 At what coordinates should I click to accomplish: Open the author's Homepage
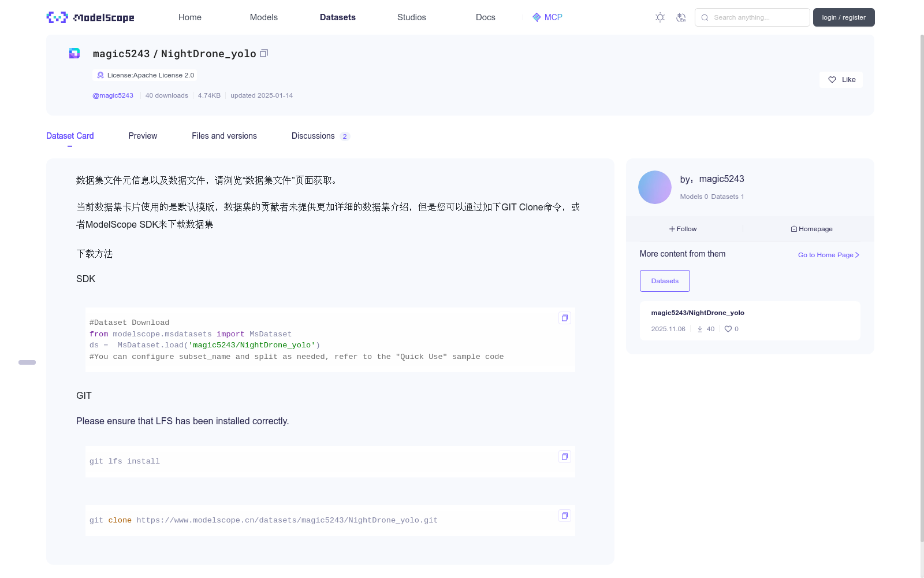[x=811, y=229]
